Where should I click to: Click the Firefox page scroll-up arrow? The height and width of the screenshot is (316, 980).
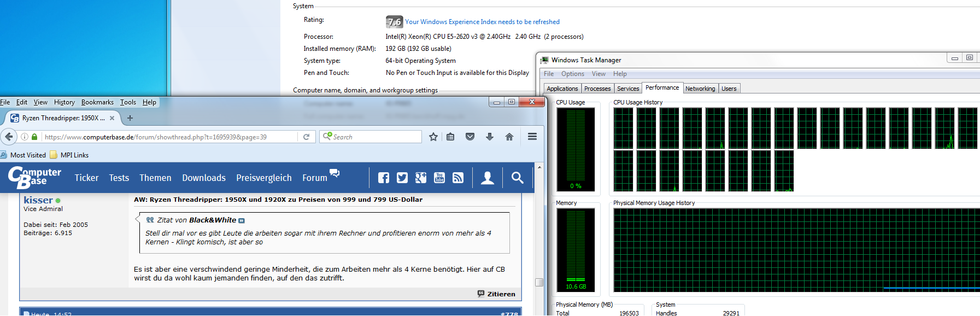[x=539, y=167]
